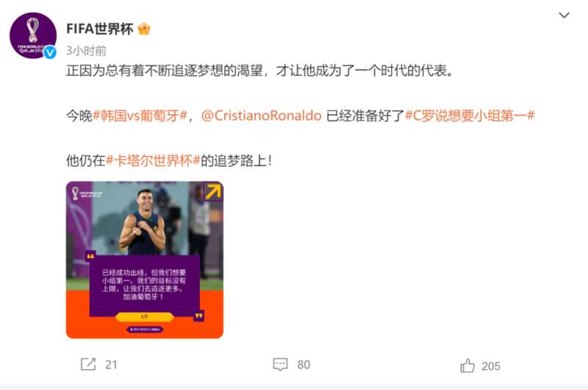Click the yellow arrow icon on image
This screenshot has height=390, width=588.
pos(213,191)
